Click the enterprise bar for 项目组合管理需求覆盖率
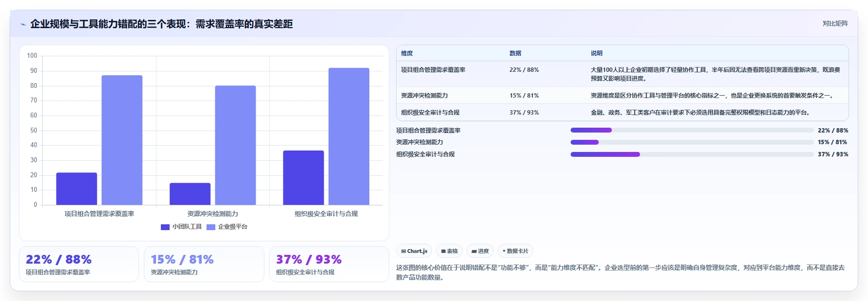The image size is (868, 301). [x=122, y=140]
